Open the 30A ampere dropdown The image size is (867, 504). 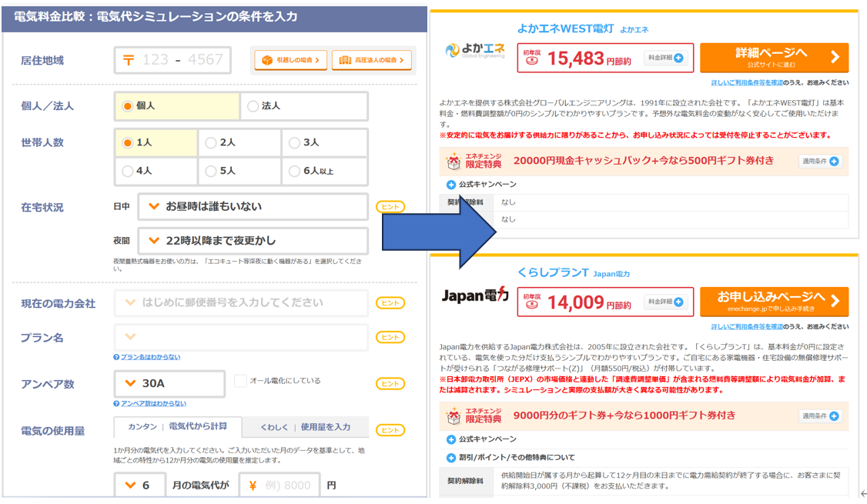pyautogui.click(x=169, y=383)
